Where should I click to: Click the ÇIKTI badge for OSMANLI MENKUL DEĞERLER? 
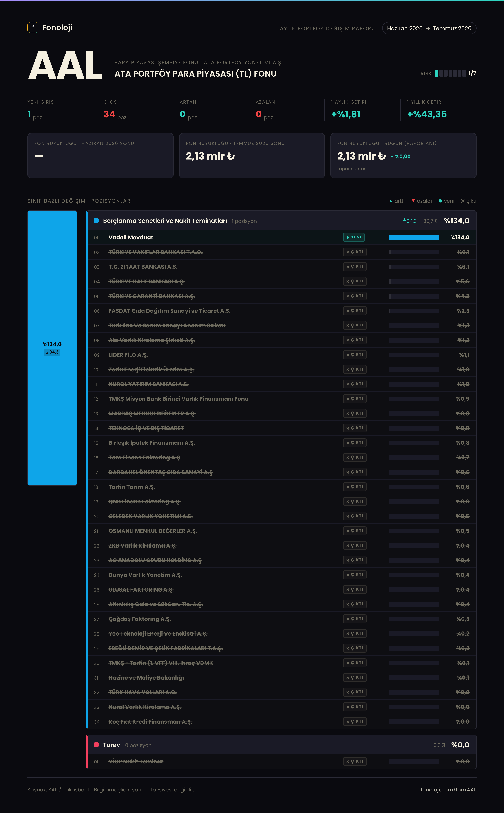tap(355, 531)
